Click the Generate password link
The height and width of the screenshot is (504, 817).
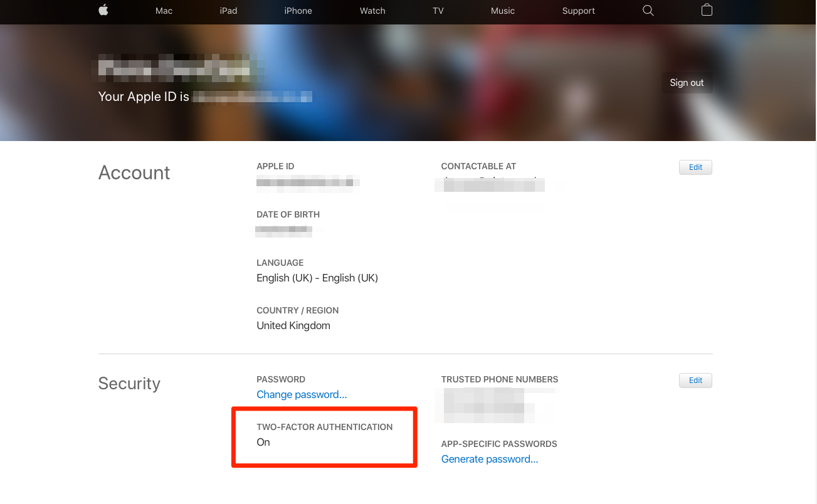click(490, 459)
